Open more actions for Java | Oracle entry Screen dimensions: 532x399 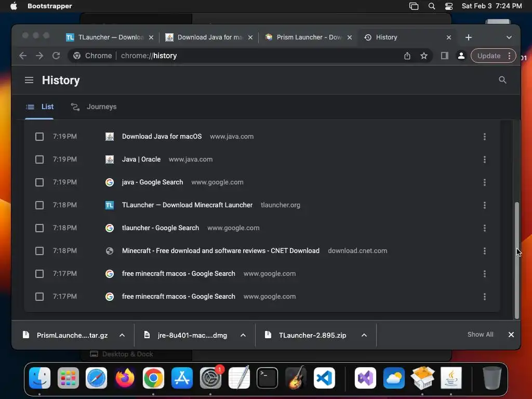485,159
